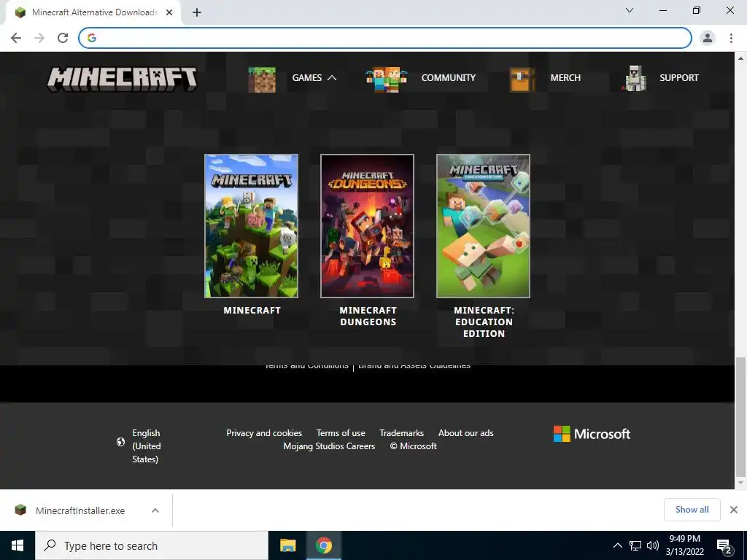Select the Minecraft Dungeons cover art
The height and width of the screenshot is (560, 747).
click(x=368, y=226)
